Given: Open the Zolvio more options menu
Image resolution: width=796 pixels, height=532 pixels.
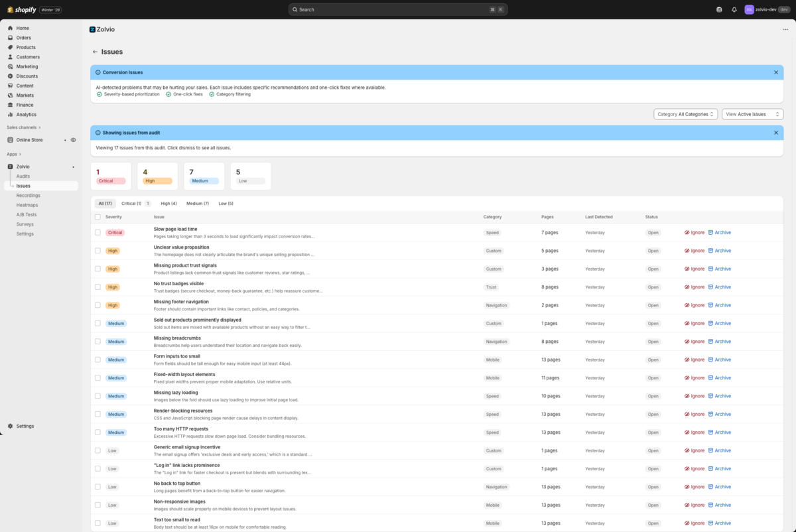Looking at the screenshot, I should pos(785,29).
